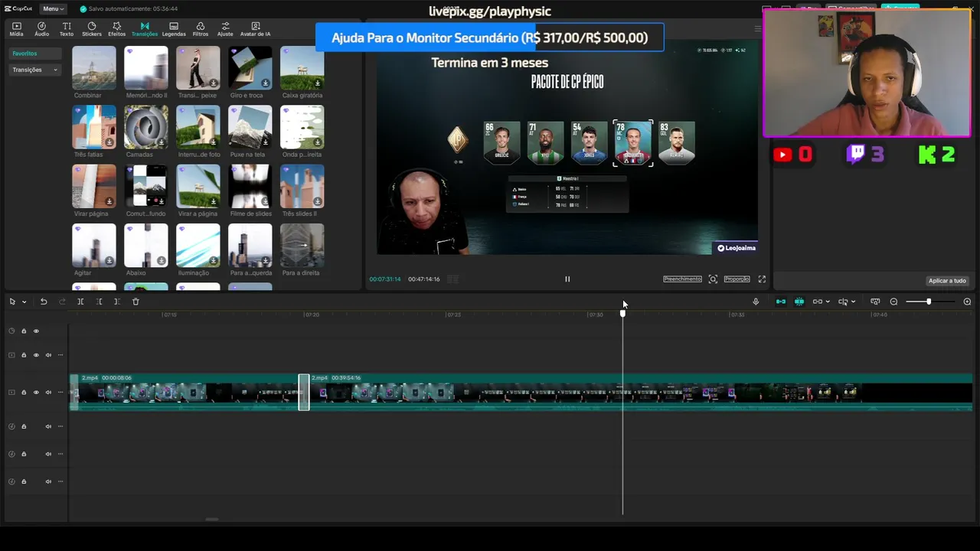This screenshot has height=551, width=980.
Task: Open the Efeitos panel
Action: [x=116, y=29]
